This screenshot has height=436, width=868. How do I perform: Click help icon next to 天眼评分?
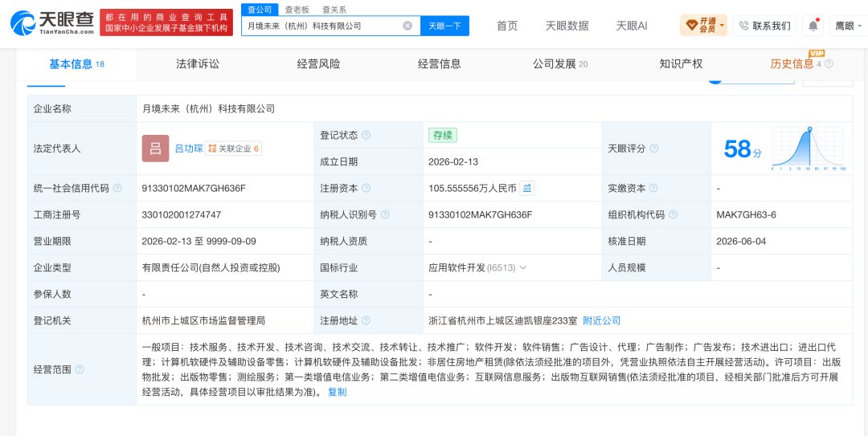click(x=653, y=149)
